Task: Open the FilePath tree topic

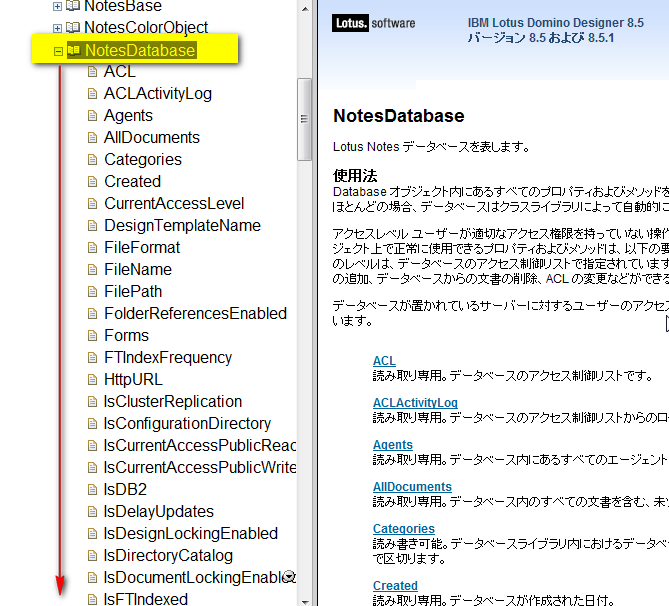Action: pos(133,291)
